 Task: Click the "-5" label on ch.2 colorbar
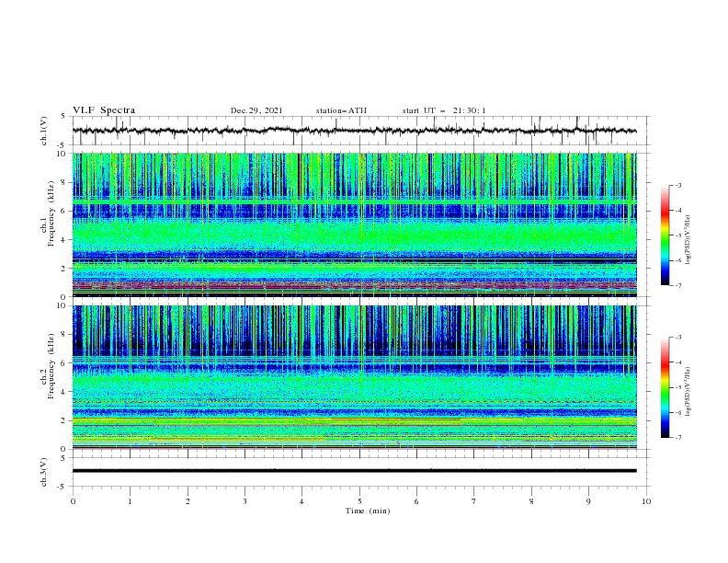pyautogui.click(x=678, y=387)
